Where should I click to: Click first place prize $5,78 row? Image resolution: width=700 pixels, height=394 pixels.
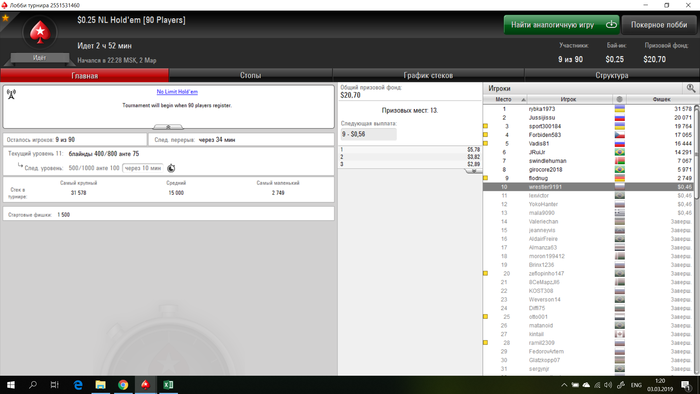tap(410, 149)
